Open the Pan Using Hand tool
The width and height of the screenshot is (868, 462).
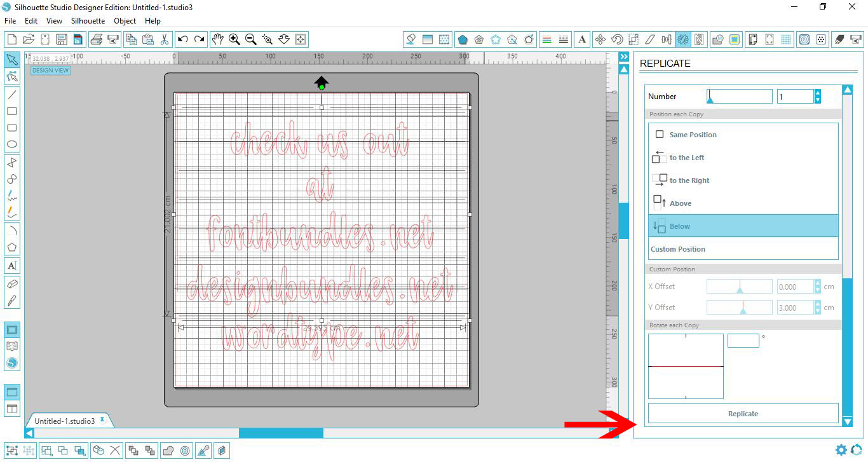click(x=218, y=39)
